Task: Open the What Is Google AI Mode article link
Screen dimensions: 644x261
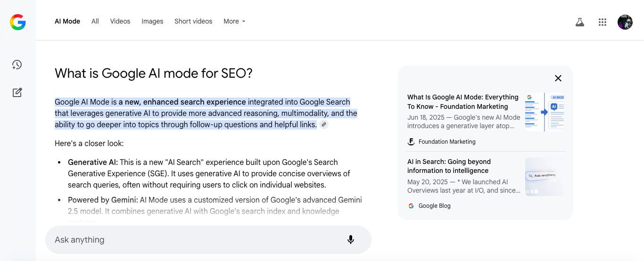Action: [x=463, y=102]
